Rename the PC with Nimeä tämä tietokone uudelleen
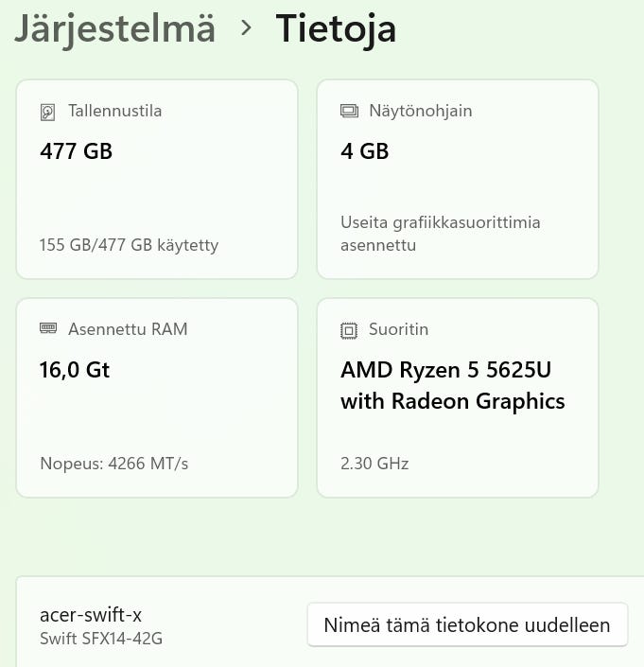The height and width of the screenshot is (667, 644). (467, 625)
